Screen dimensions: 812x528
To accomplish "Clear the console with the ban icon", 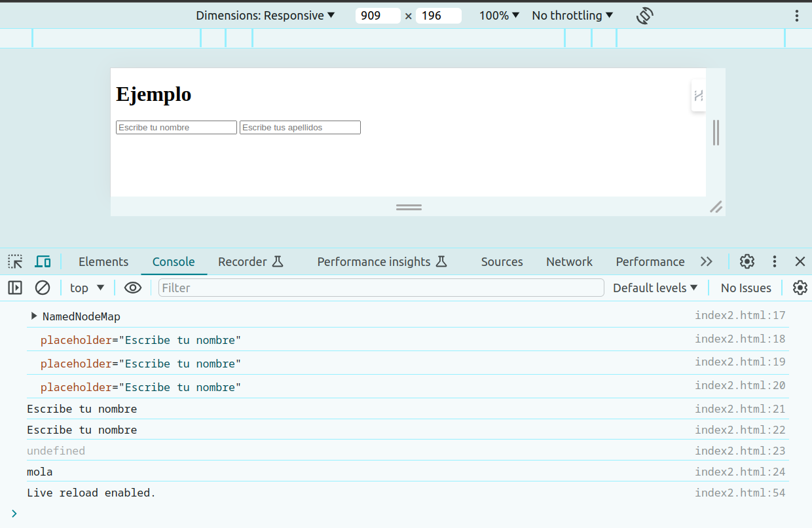I will click(x=43, y=288).
